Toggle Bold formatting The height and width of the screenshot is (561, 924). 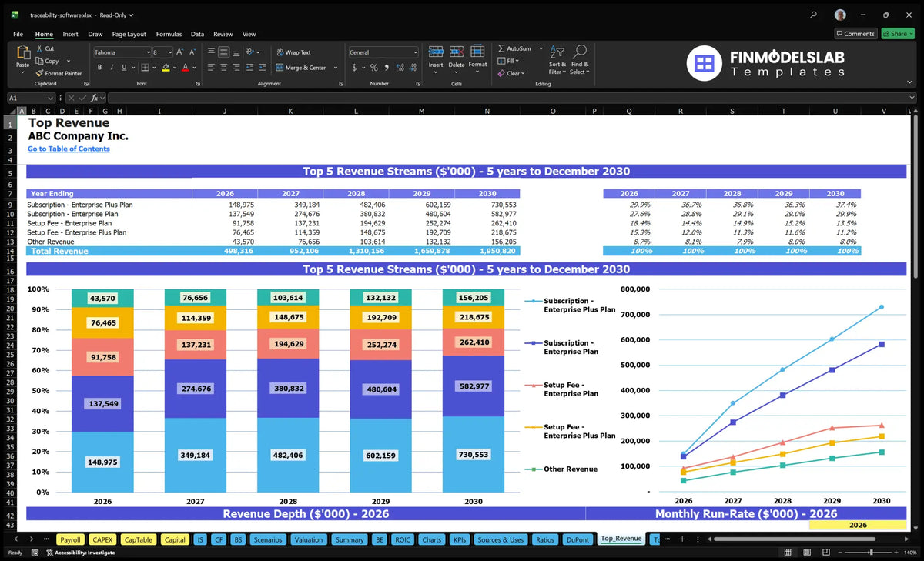99,68
